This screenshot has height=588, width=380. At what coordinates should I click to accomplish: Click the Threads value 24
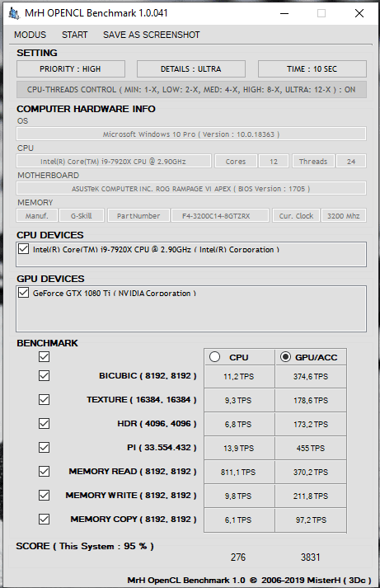351,162
